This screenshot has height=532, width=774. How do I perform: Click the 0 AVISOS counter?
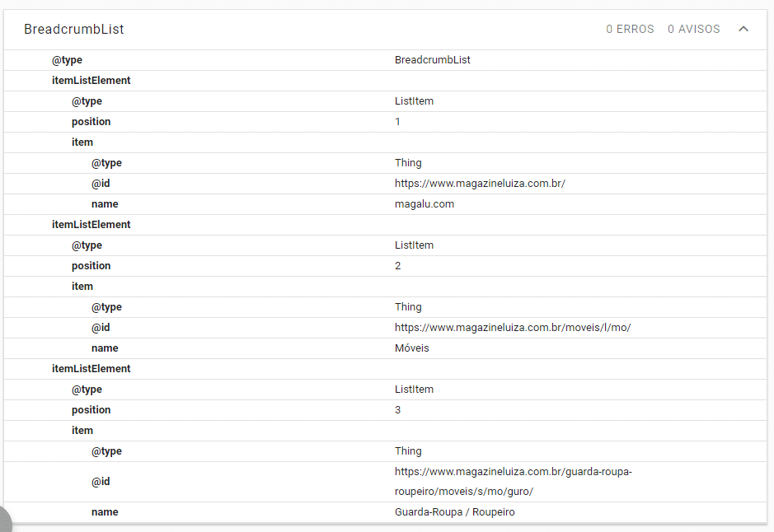coord(693,30)
